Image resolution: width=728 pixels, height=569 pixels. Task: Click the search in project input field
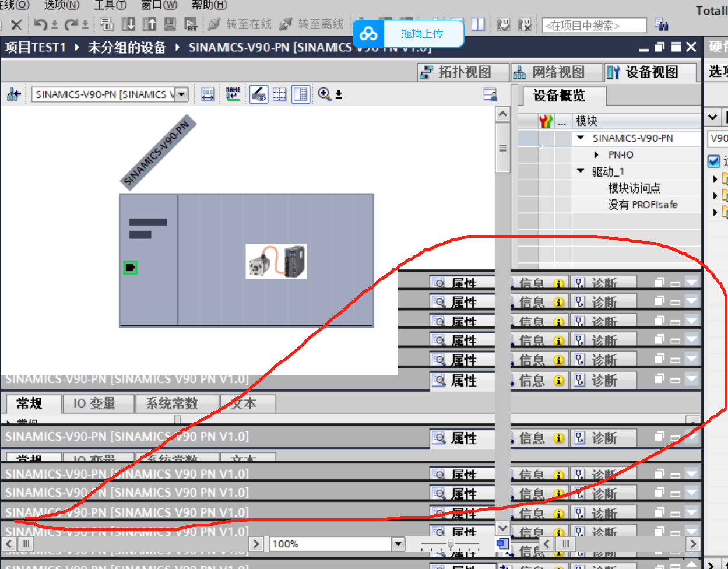[593, 26]
